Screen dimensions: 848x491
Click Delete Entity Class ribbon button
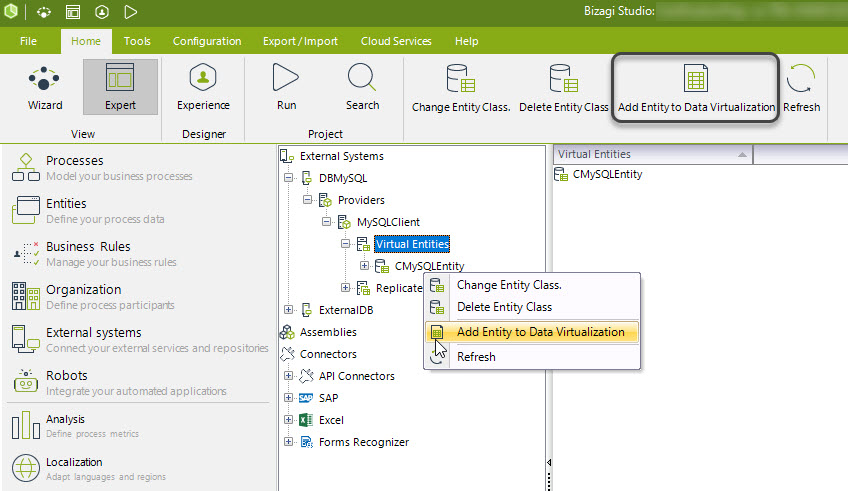coord(564,89)
